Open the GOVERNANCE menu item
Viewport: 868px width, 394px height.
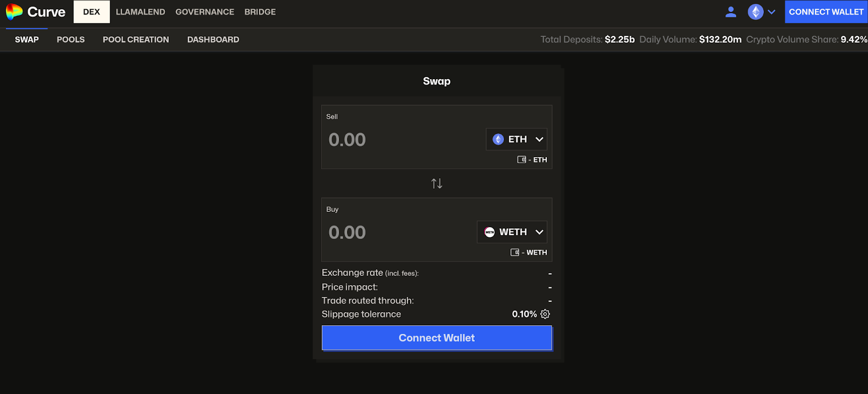205,12
